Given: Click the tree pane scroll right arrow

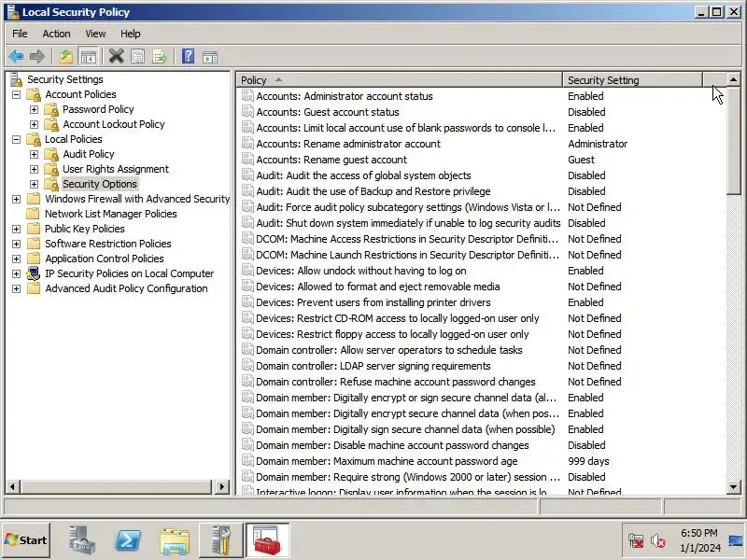Looking at the screenshot, I should [221, 486].
